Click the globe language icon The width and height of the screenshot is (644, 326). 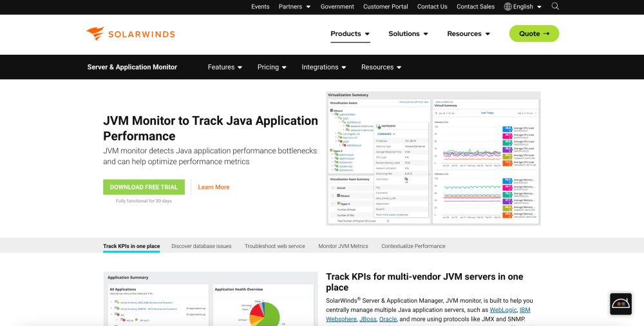pos(507,6)
